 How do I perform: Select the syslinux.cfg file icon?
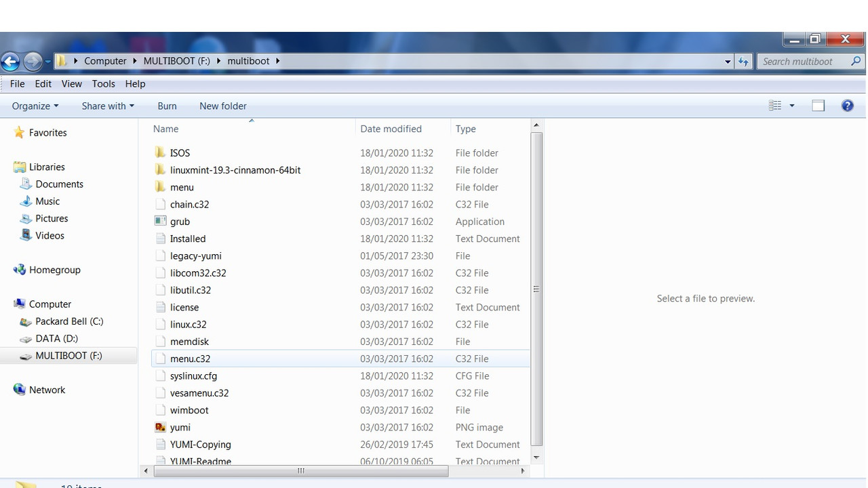coord(160,375)
